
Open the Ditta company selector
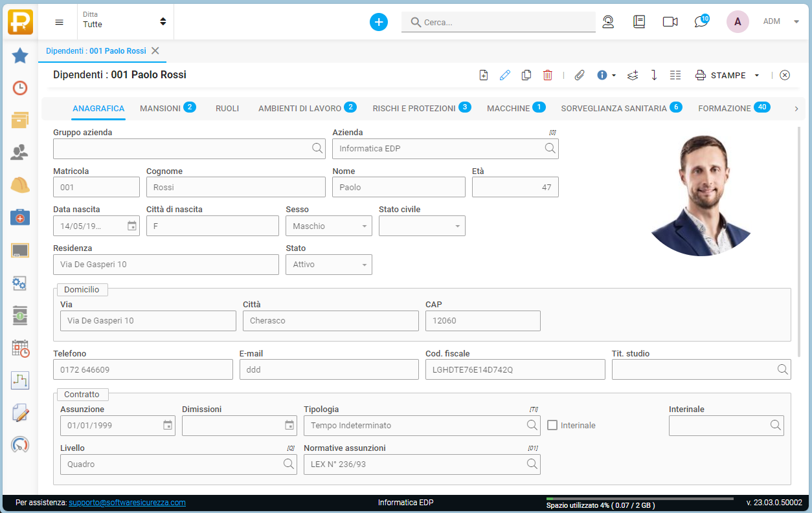point(124,21)
